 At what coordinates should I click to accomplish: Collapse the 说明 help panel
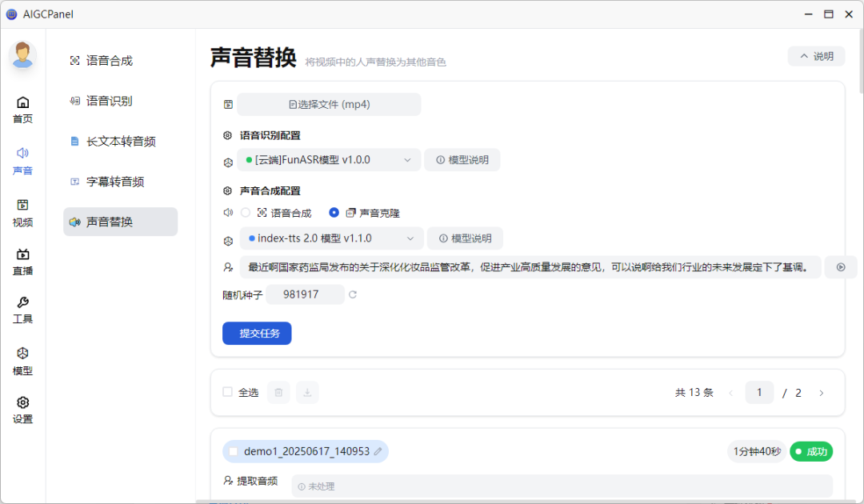pos(816,56)
